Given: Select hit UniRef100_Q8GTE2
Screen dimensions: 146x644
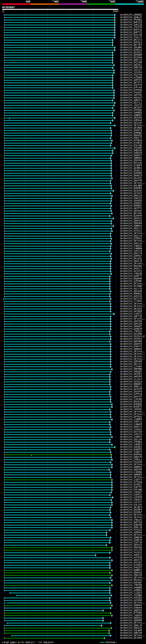Looking at the screenshot, I should coord(131,65).
